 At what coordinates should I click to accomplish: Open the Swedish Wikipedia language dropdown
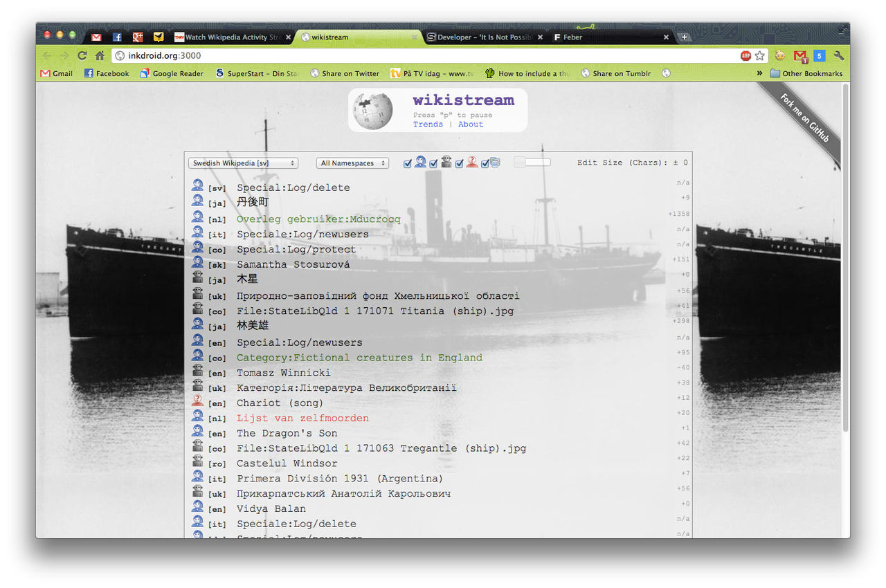[x=243, y=163]
